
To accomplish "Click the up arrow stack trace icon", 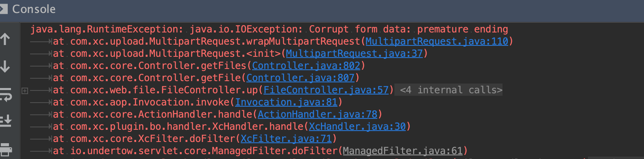I will coord(5,39).
